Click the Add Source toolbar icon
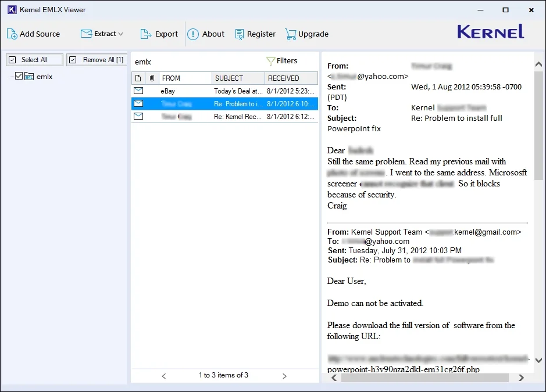The image size is (546, 392). click(12, 34)
